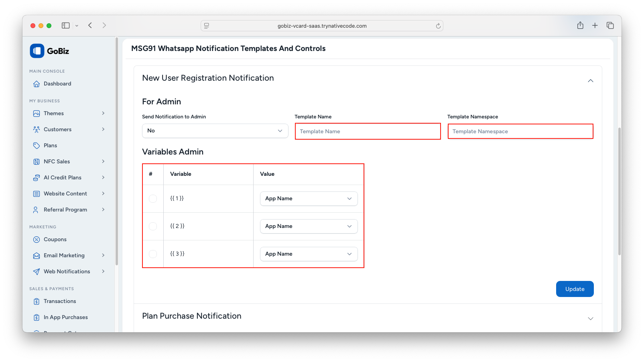The height and width of the screenshot is (362, 644).
Task: Expand the Website Content submenu chevron
Action: click(x=103, y=193)
